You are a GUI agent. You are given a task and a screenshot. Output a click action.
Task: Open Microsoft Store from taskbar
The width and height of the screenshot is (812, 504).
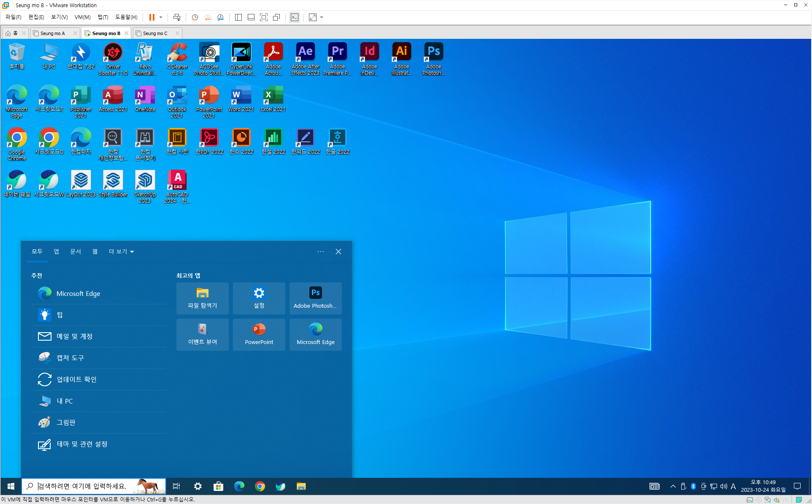[x=218, y=486]
